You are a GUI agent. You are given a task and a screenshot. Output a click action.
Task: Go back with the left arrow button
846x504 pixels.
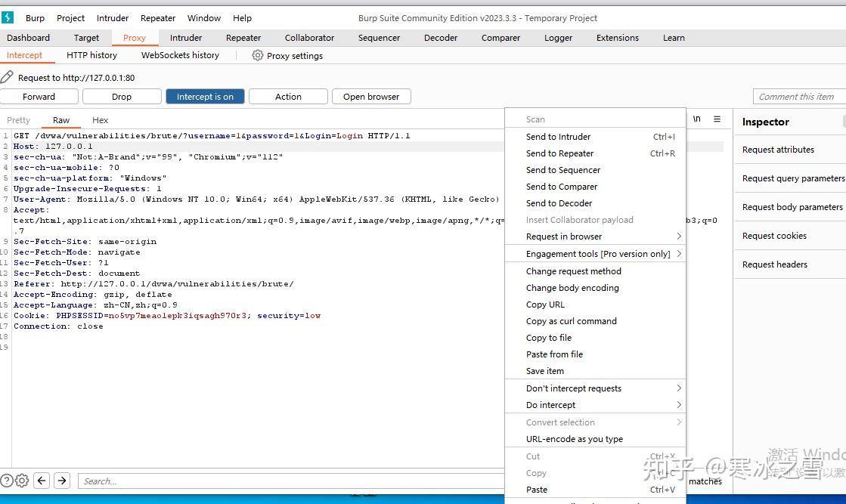[x=42, y=481]
